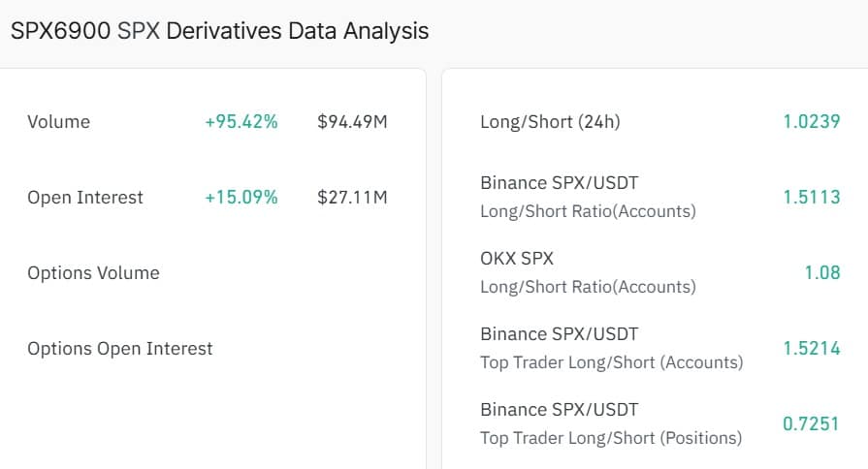Open Binance SPX/USDT Long/Short Ratio(Accounts) row
The image size is (868, 469).
pos(588,197)
